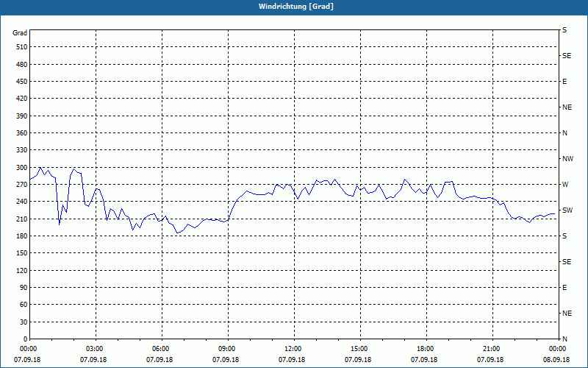Click the 150 y-axis value
Viewport: 588px width, 368px height.
pyautogui.click(x=22, y=253)
